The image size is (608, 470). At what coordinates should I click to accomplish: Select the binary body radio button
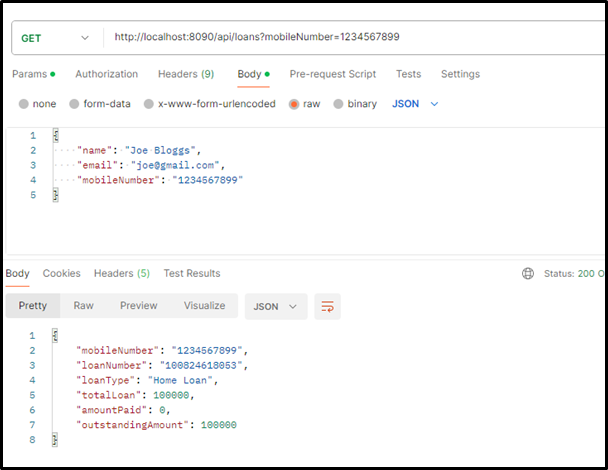click(x=338, y=104)
